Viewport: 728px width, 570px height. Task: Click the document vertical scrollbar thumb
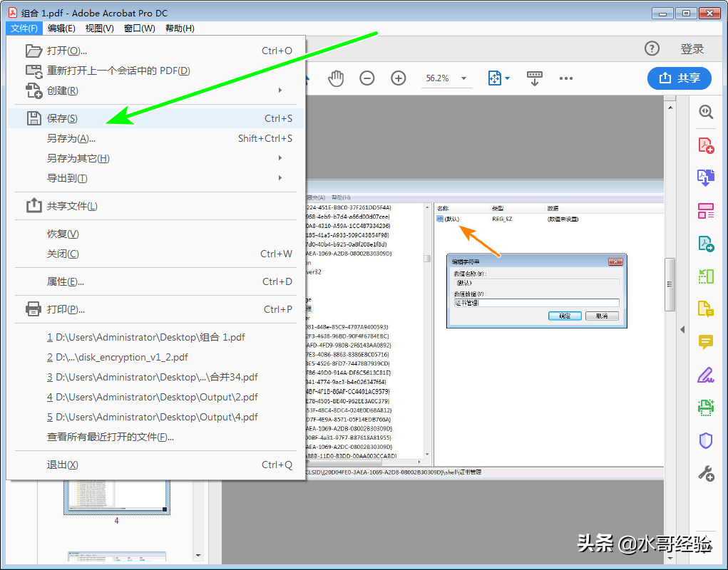click(x=670, y=284)
